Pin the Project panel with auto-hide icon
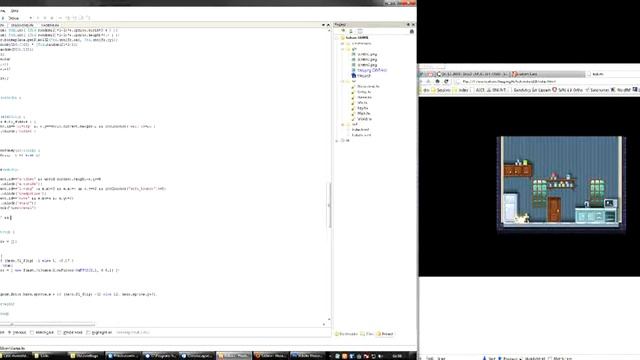 (x=408, y=25)
